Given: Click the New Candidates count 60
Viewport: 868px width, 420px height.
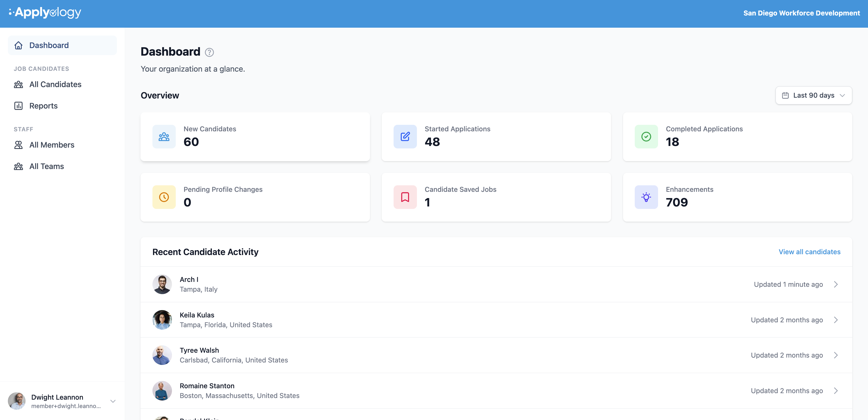Looking at the screenshot, I should 191,142.
